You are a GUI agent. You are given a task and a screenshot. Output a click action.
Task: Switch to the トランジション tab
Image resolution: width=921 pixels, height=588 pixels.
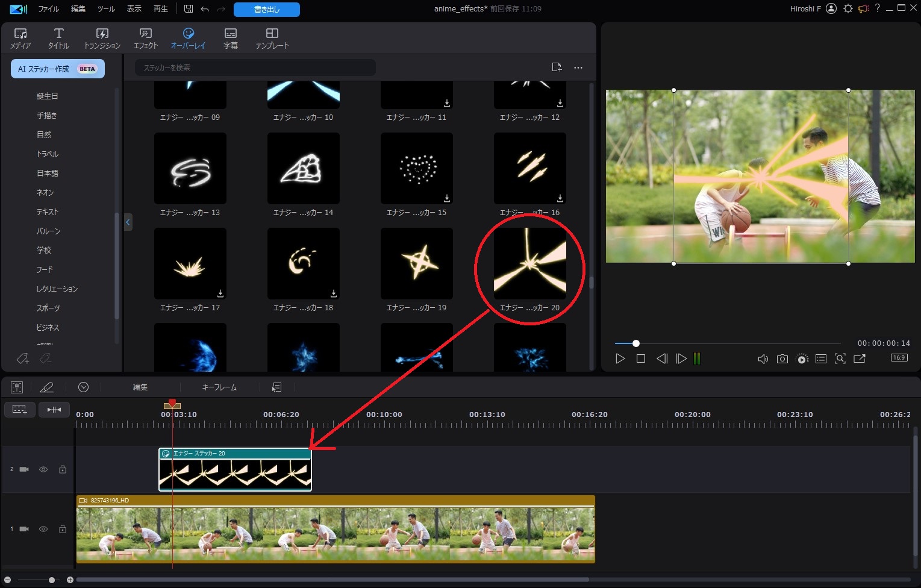coord(102,39)
